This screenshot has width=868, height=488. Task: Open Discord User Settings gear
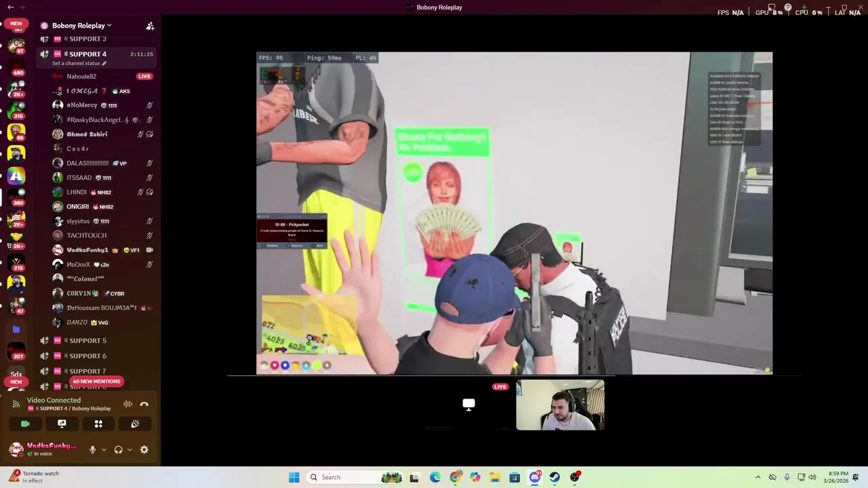click(144, 449)
